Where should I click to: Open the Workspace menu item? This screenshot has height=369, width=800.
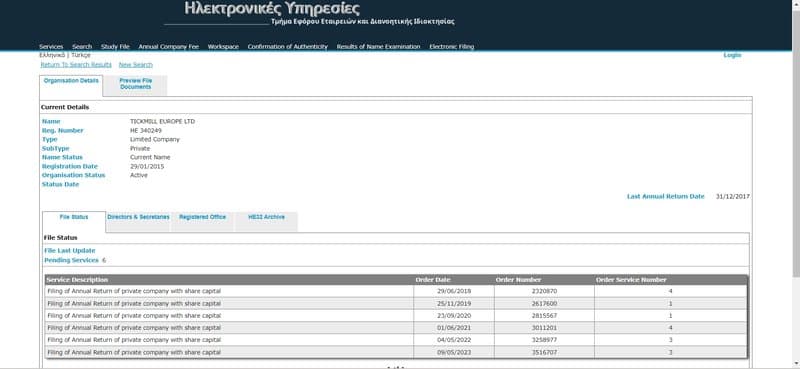tap(223, 46)
